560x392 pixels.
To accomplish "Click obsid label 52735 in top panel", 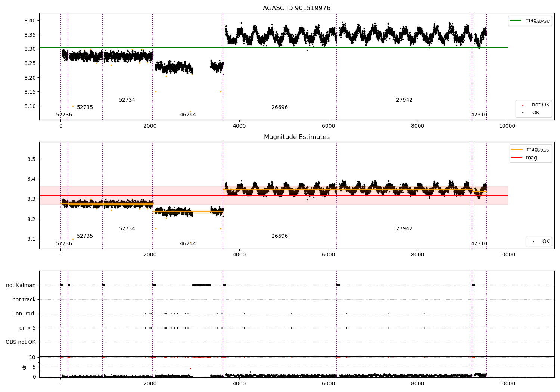I will click(85, 108).
